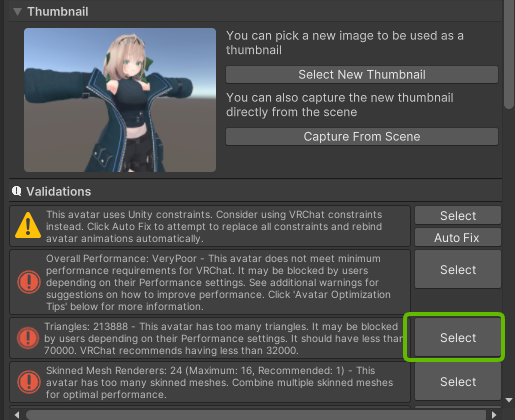This screenshot has width=515, height=420.
Task: Click the Select New Thumbnail button
Action: coord(362,74)
